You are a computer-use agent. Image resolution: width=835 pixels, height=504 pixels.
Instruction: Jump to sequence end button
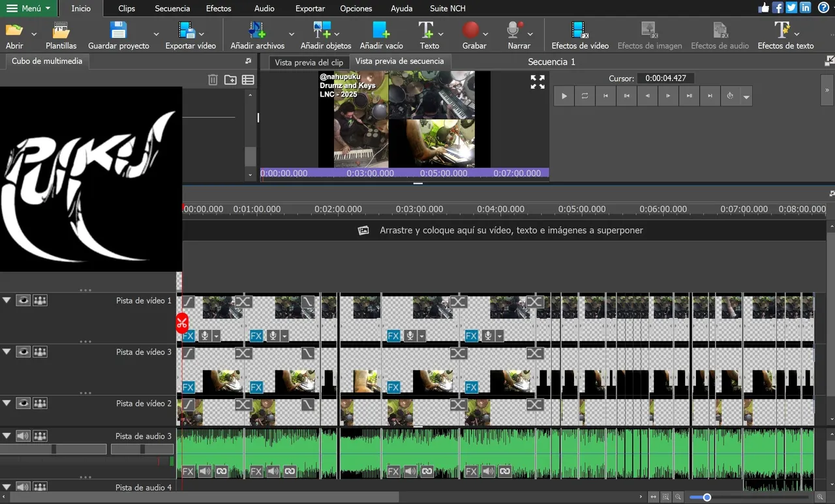tap(710, 96)
